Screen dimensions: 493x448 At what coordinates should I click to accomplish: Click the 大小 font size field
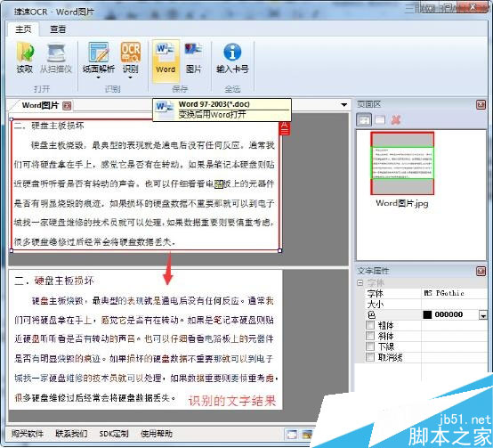[x=454, y=304]
